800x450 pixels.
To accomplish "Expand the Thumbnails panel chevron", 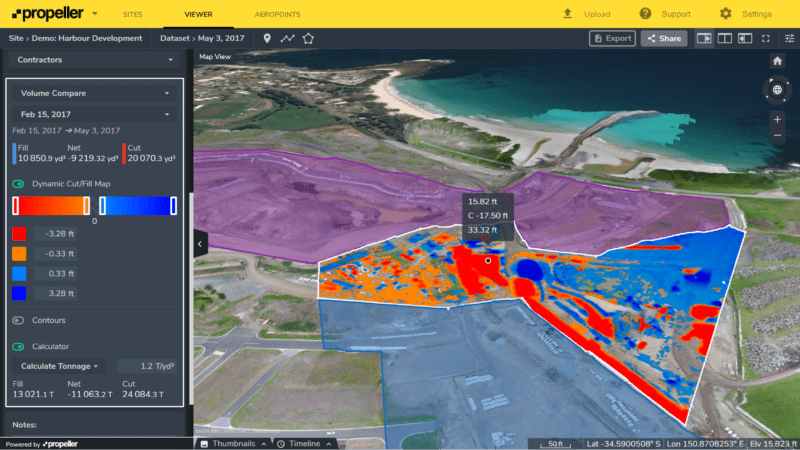I will [264, 444].
